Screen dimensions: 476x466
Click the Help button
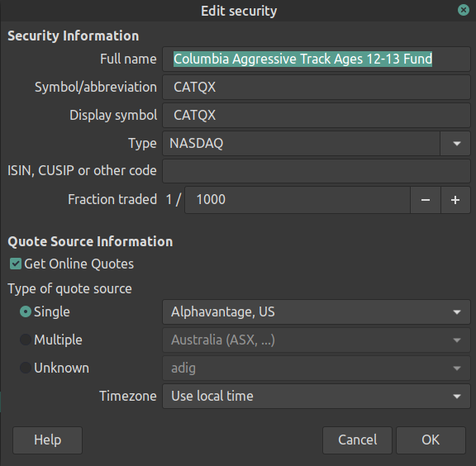[47, 440]
